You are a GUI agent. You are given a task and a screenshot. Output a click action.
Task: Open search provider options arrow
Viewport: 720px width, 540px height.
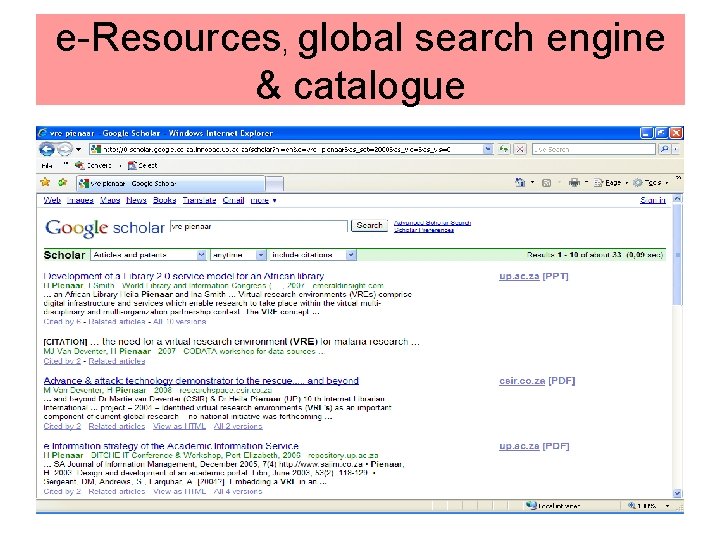[x=675, y=149]
